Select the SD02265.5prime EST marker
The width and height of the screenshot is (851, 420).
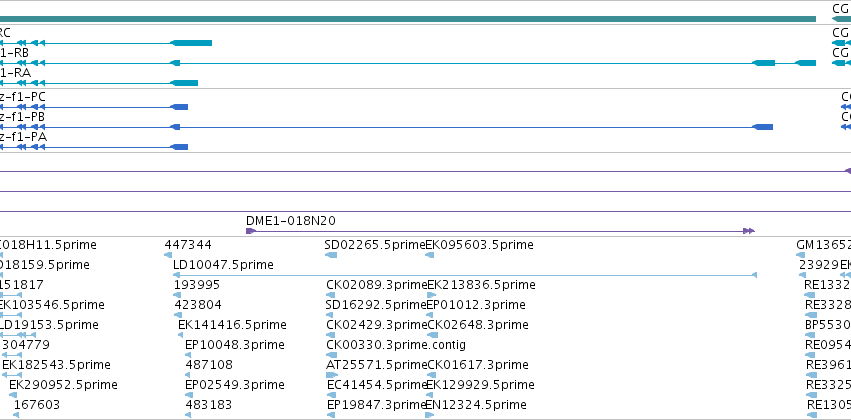point(331,255)
